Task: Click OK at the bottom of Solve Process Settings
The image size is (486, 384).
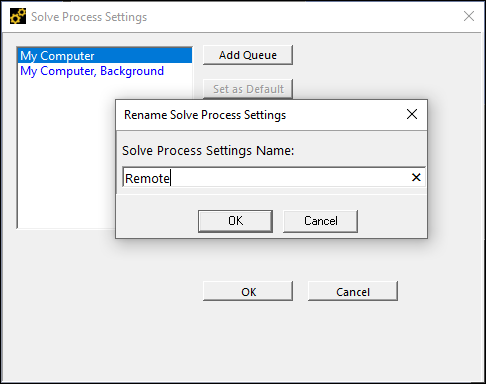Action: pos(248,291)
